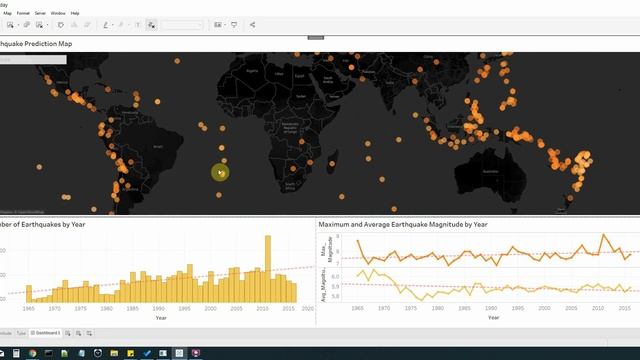Click the map search input field

[x=33, y=60]
